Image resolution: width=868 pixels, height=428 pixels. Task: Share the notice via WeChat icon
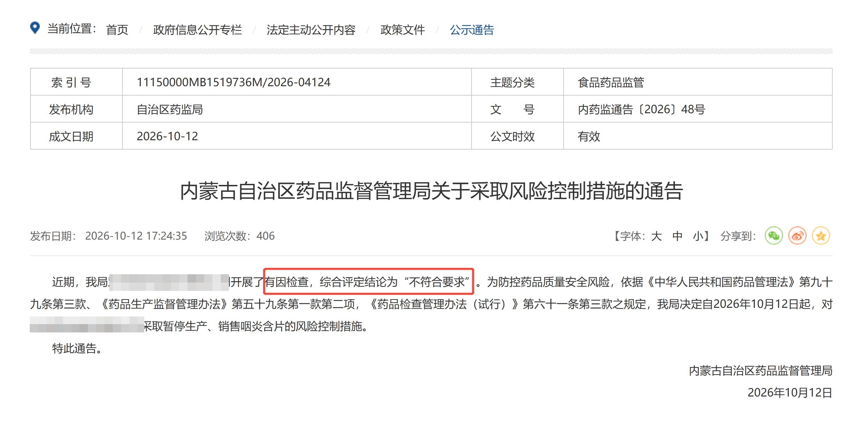(x=774, y=236)
